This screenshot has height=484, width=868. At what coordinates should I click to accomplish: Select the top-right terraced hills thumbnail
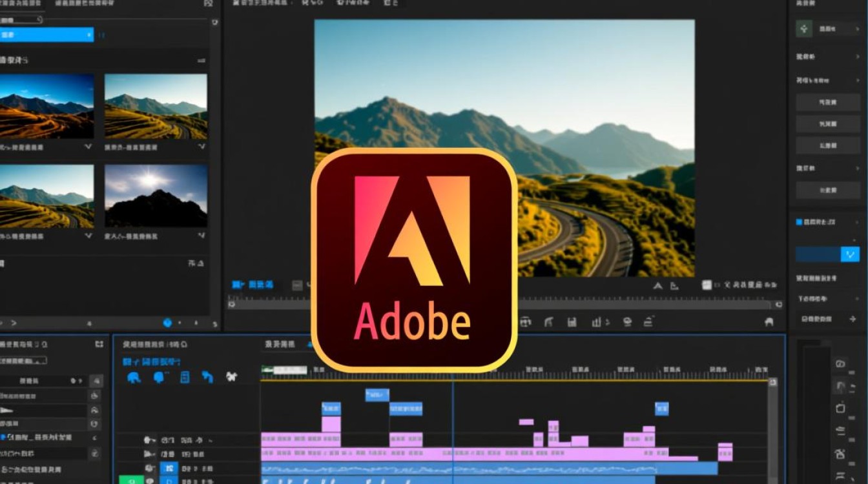click(x=156, y=106)
